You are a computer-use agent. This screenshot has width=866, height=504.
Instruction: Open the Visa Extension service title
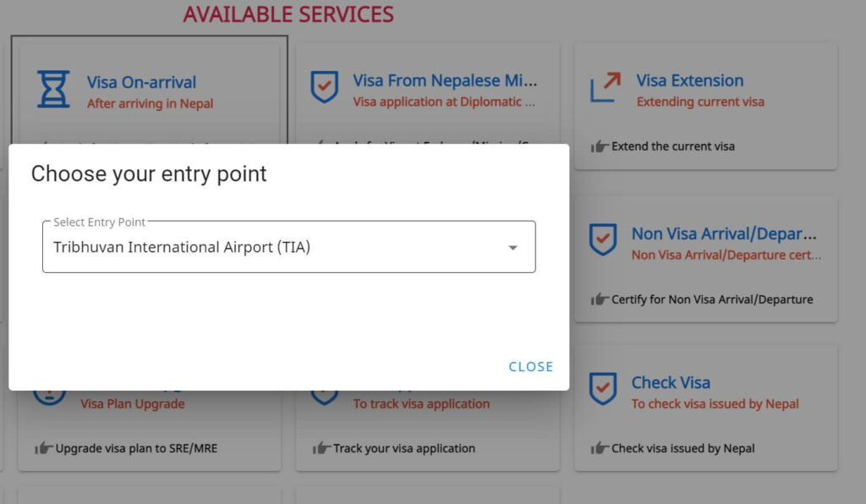coord(690,80)
